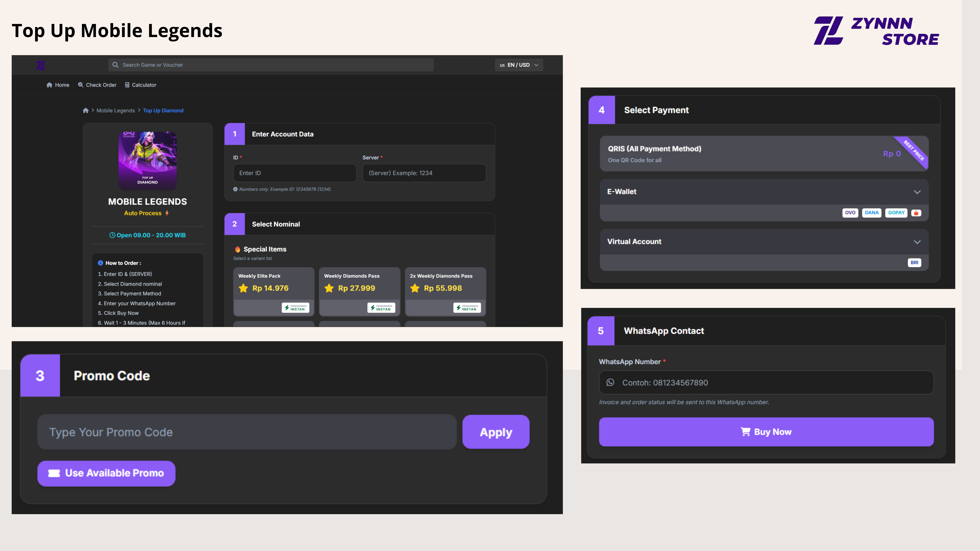Click the Special Items flame icon

[237, 249]
